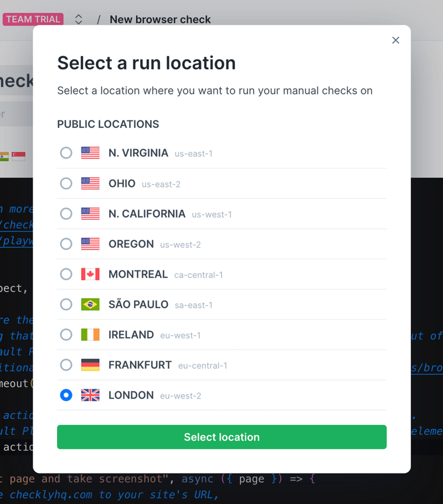Click the Irish flag next to Ireland
Screen dimensions: 443x504
pyautogui.click(x=90, y=335)
